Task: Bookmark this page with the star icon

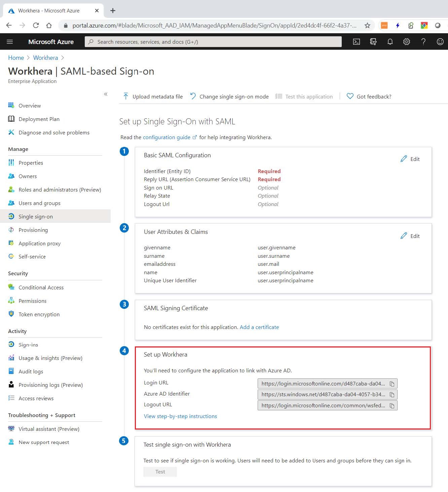Action: [367, 26]
